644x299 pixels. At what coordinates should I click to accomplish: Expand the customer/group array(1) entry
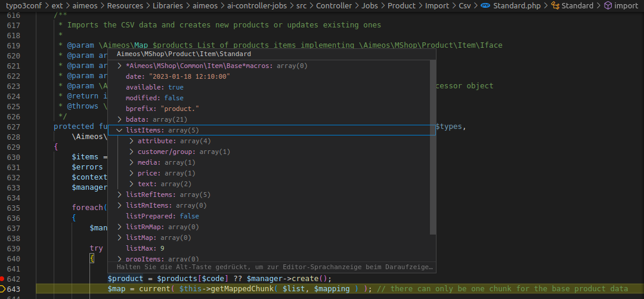131,152
